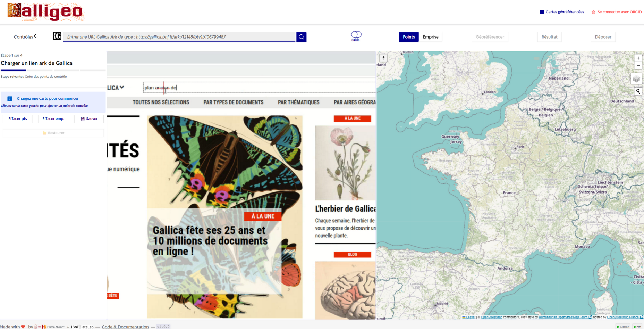
Task: Zoom in on the map
Action: point(638,58)
